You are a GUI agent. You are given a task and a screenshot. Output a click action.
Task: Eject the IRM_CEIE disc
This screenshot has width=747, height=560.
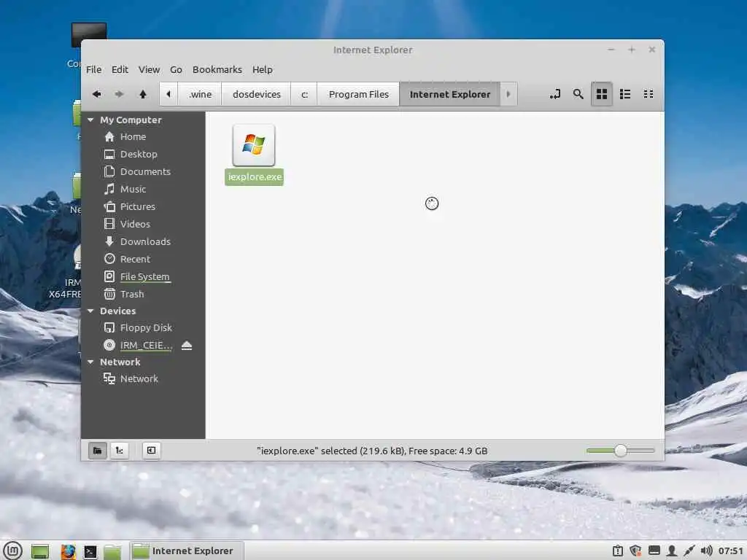(187, 345)
